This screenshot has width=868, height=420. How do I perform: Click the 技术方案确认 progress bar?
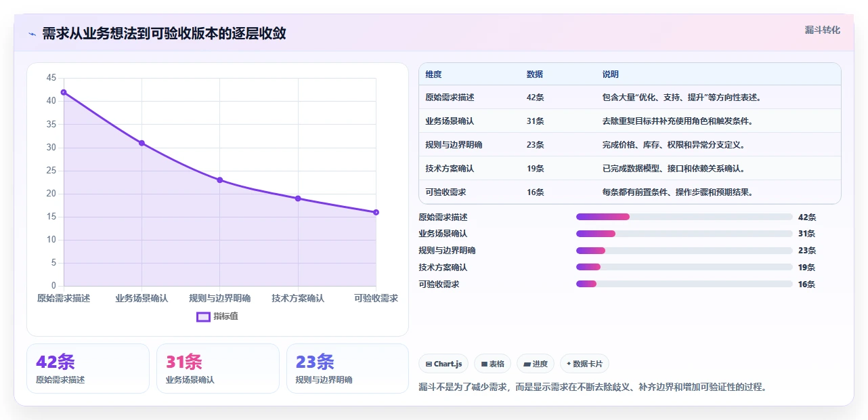(684, 267)
